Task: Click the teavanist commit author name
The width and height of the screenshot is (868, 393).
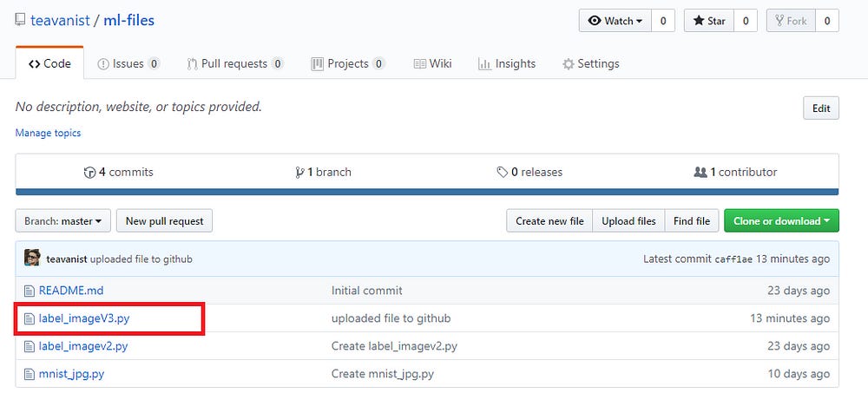Action: click(67, 259)
